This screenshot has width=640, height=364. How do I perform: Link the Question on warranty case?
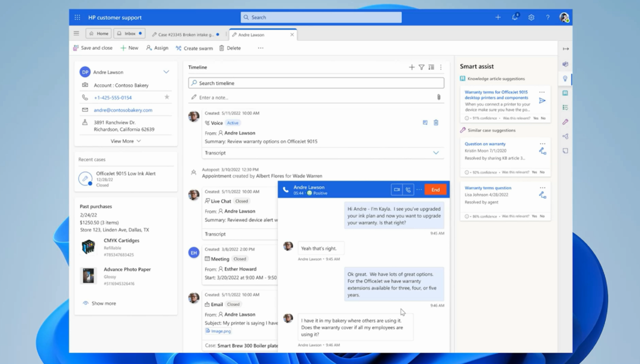click(542, 152)
